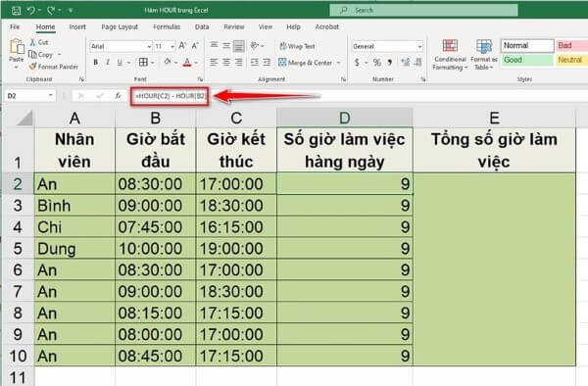Click the Decrease Indent icon

point(255,62)
